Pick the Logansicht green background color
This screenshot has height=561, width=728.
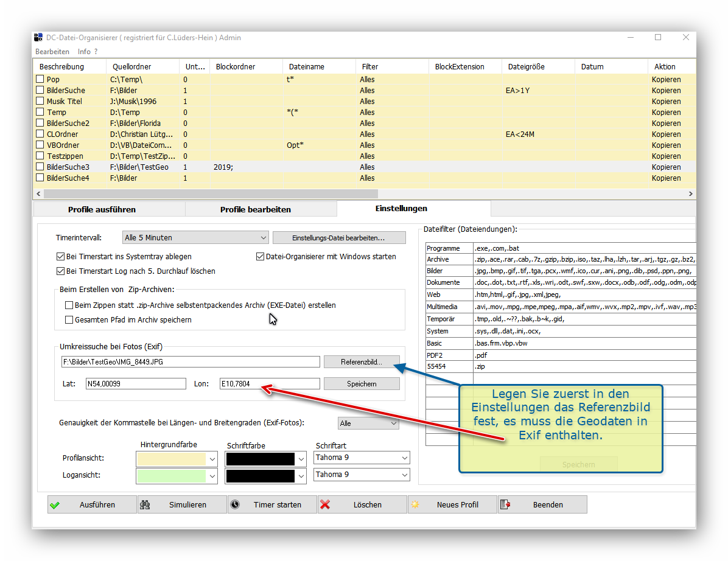point(177,475)
